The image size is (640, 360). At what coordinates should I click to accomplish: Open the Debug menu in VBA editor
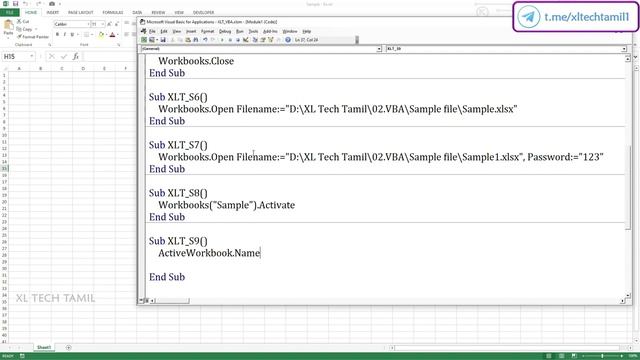(x=225, y=31)
